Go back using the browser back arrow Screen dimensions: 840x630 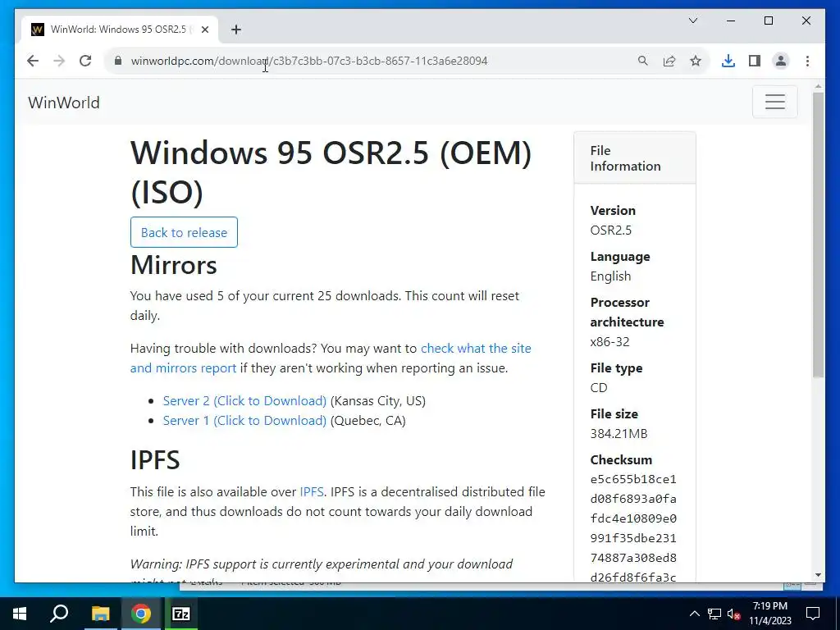pyautogui.click(x=33, y=61)
